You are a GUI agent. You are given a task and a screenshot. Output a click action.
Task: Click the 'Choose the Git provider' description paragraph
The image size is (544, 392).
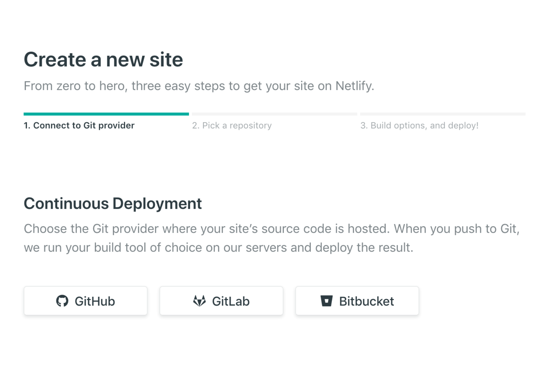click(x=272, y=238)
